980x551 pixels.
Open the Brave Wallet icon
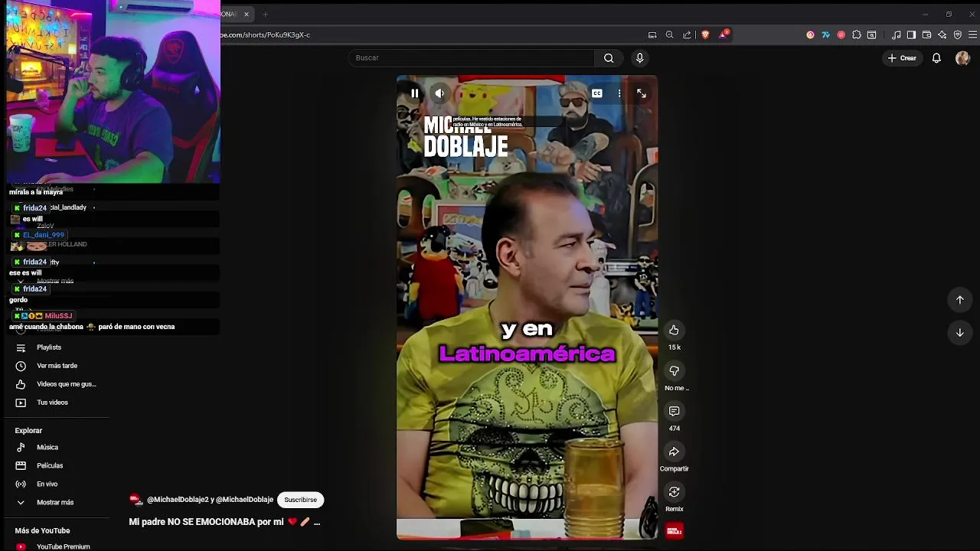926,34
